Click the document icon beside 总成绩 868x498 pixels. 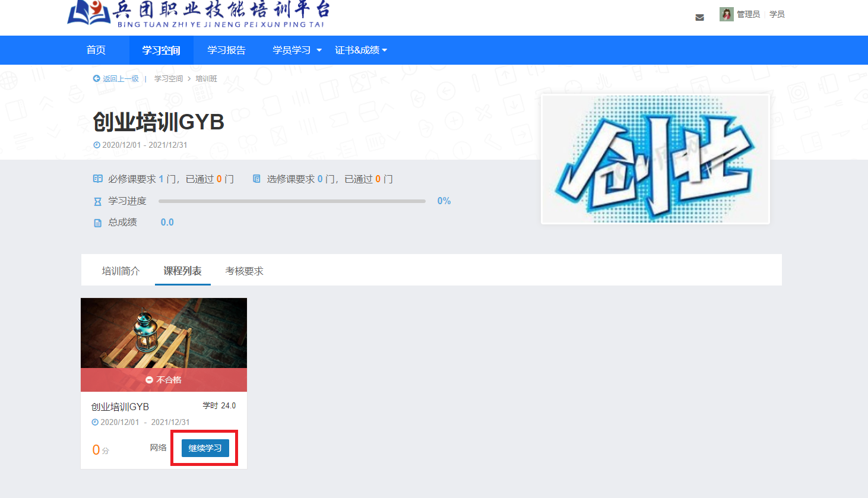(98, 223)
